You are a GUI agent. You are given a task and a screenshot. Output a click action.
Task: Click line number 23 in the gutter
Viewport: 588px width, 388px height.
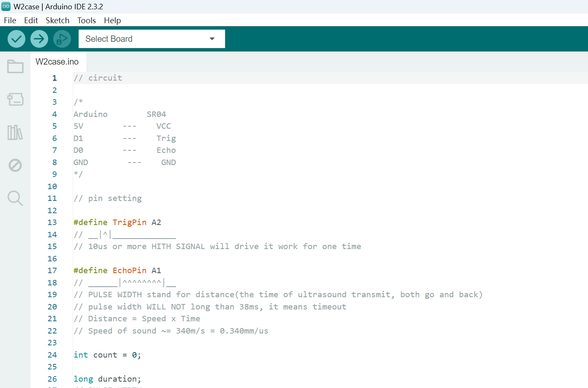pos(52,342)
